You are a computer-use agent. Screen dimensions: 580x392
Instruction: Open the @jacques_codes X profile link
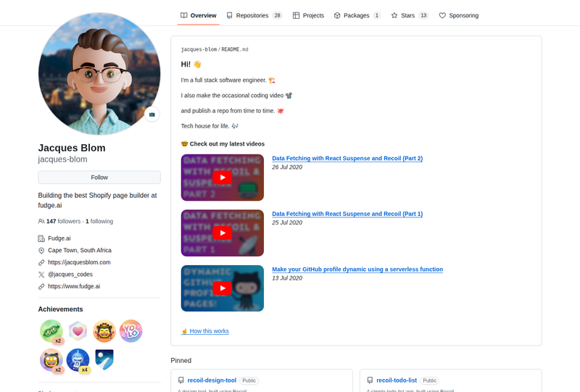point(70,275)
